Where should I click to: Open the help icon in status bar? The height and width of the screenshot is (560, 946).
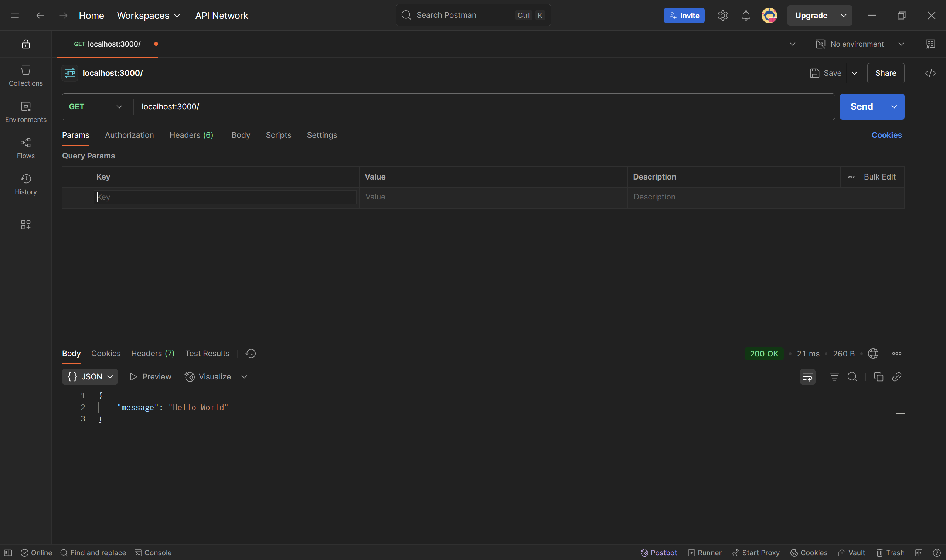(936, 553)
